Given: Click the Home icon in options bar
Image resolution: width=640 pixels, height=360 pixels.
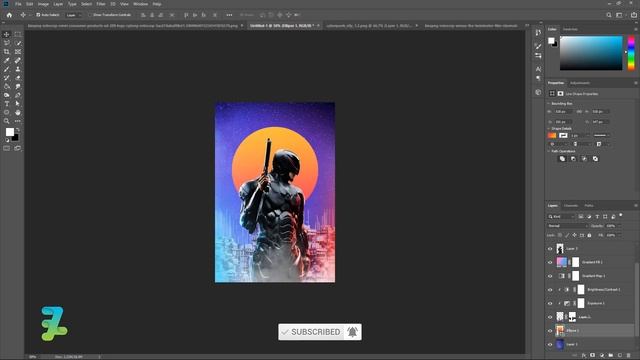Looking at the screenshot, I should [9, 15].
